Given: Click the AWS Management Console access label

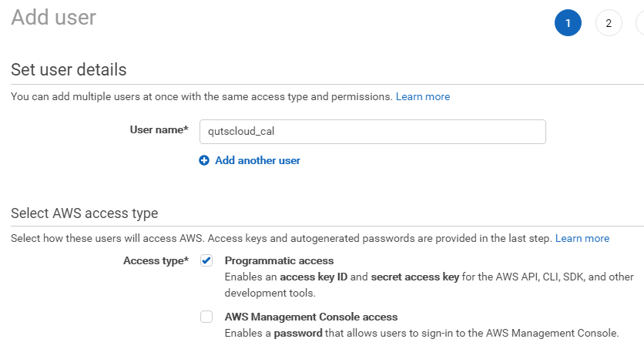Looking at the screenshot, I should pos(311,317).
